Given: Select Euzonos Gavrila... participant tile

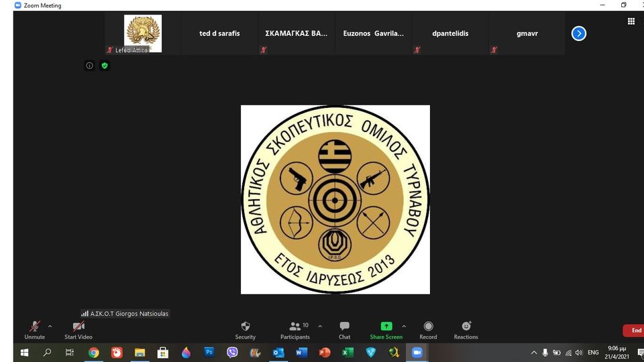Looking at the screenshot, I should [374, 34].
